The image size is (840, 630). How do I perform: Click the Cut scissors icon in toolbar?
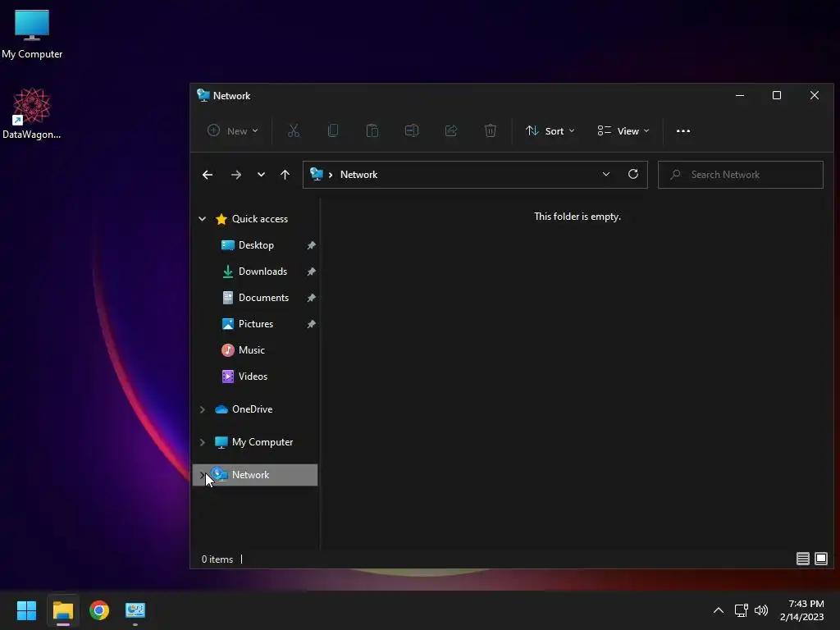294,130
